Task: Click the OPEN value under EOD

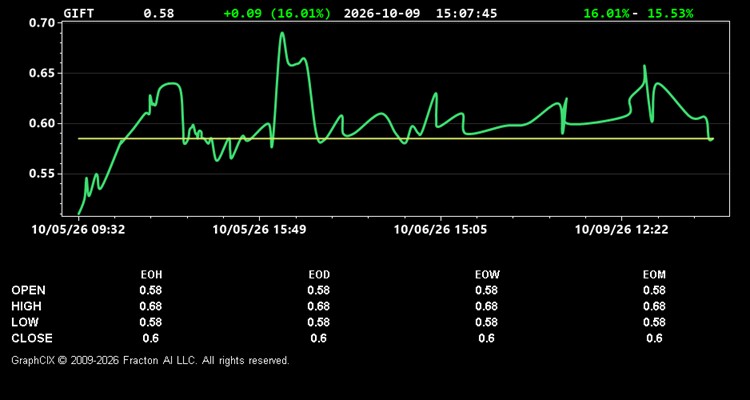Action: pyautogui.click(x=319, y=290)
